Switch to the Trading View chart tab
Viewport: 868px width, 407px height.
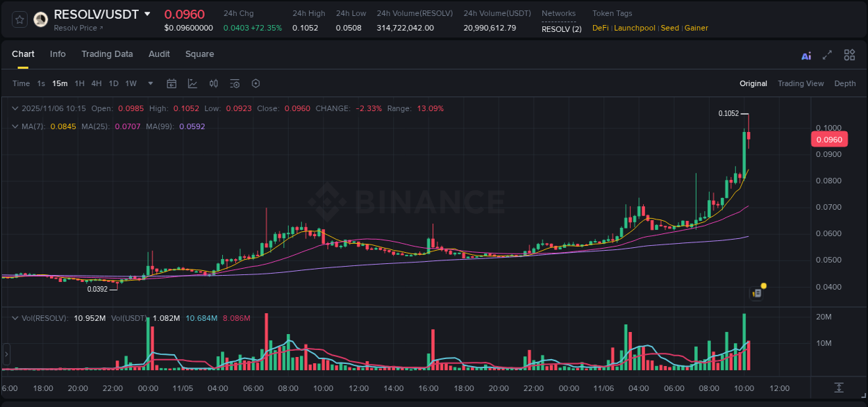pos(801,83)
